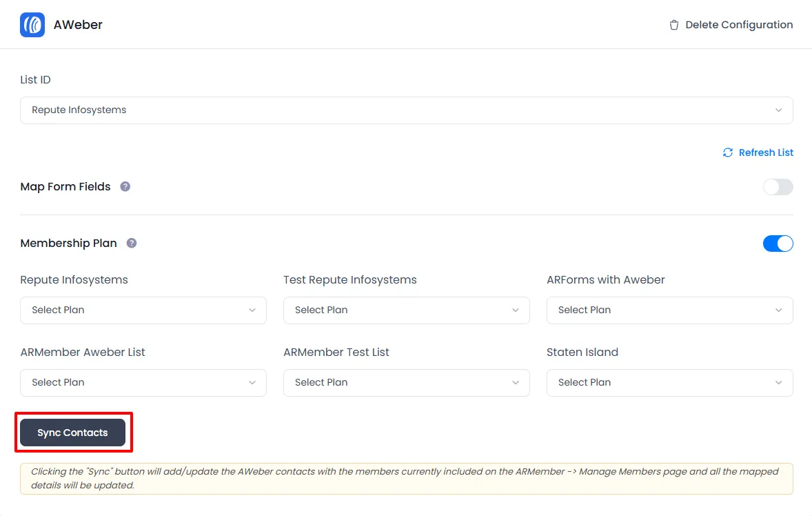Open the help tooltip for Membership Plan

pos(131,243)
